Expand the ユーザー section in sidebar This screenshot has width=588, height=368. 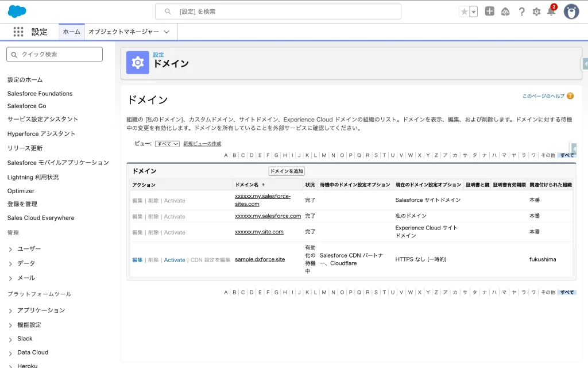tap(11, 249)
